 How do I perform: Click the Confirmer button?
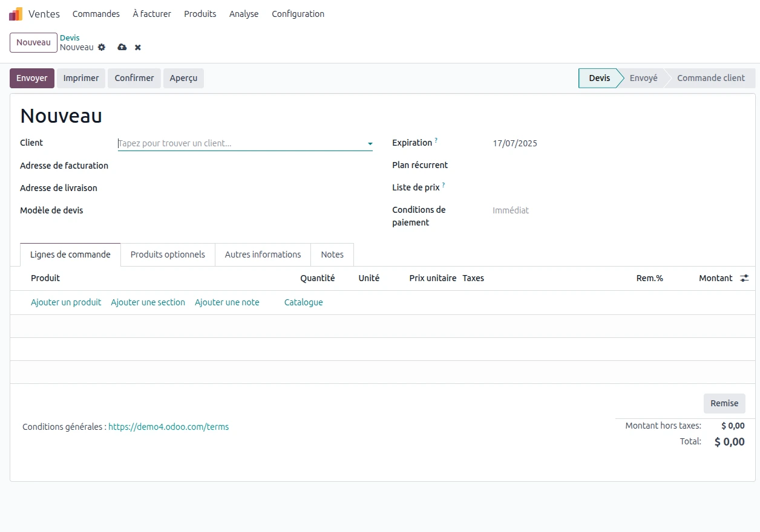pyautogui.click(x=134, y=78)
